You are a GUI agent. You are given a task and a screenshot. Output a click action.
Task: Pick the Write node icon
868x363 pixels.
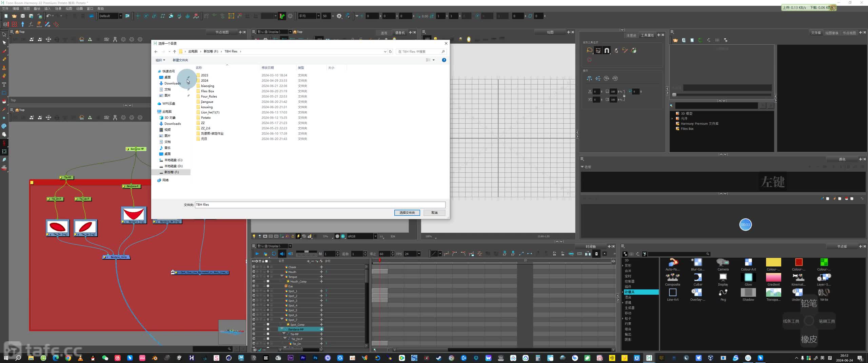pyautogui.click(x=824, y=292)
